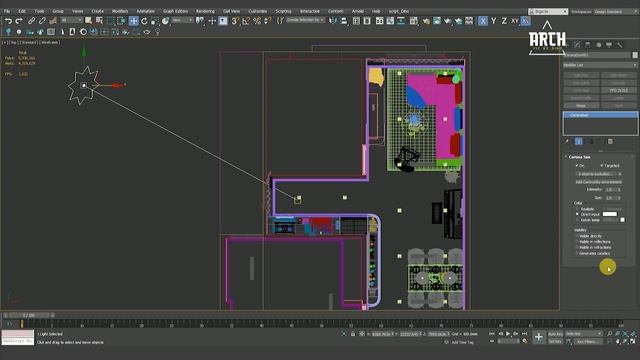Open Create Selection Set dropdown
Viewport: 640px width, 360px height.
pyautogui.click(x=305, y=20)
